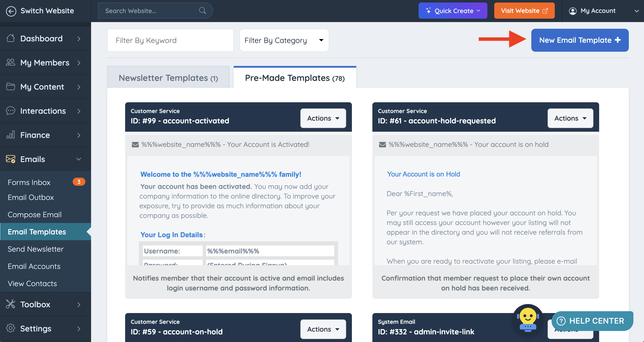Click the search magnifier icon
Screen dimensions: 644x342
pyautogui.click(x=202, y=11)
